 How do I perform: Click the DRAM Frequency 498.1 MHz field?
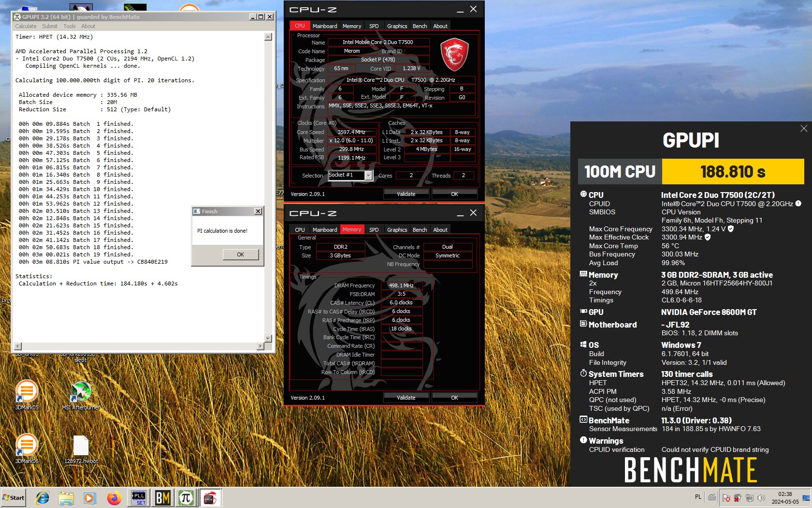(x=402, y=285)
